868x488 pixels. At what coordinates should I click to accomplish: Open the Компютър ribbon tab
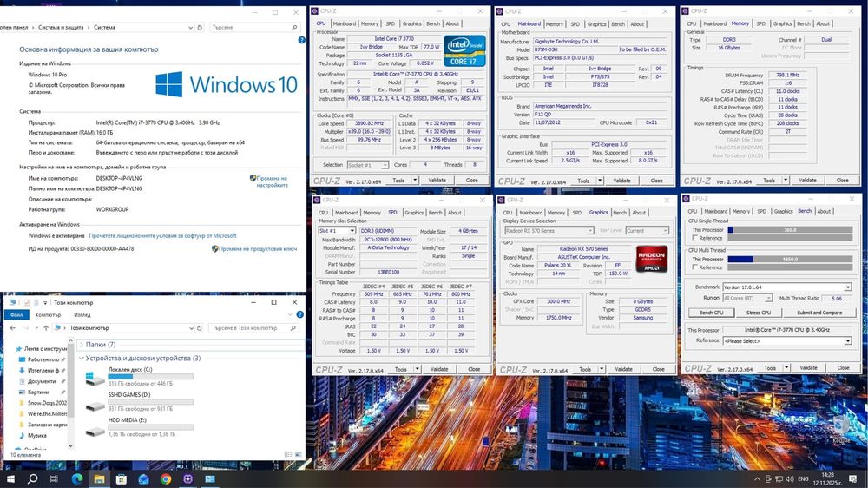tap(48, 314)
